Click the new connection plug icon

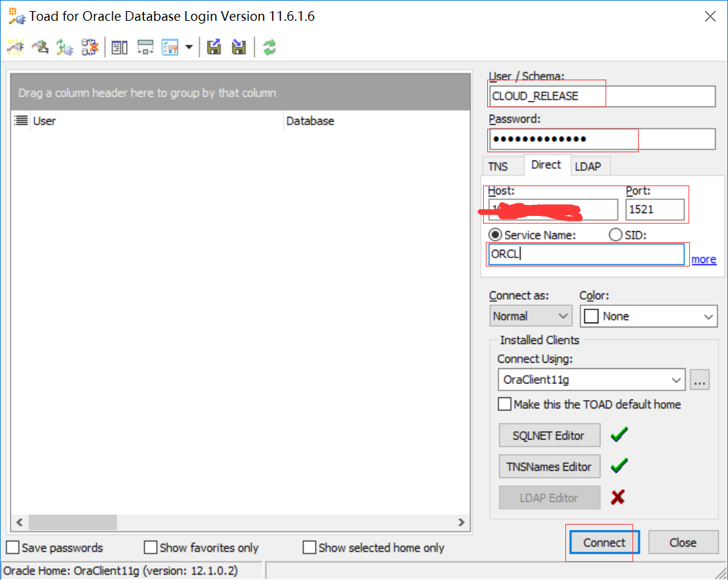coord(15,47)
